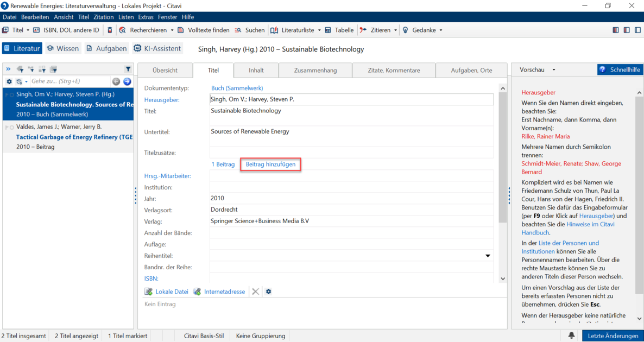Click the 1 Beitrag link
644x342 pixels.
pos(223,164)
